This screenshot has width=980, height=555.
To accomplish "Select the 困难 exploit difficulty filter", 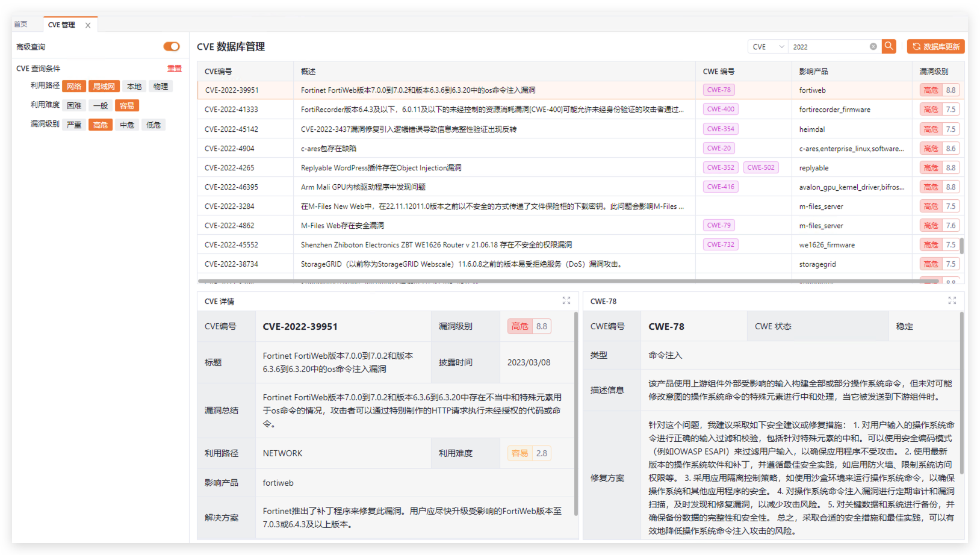I will point(74,106).
